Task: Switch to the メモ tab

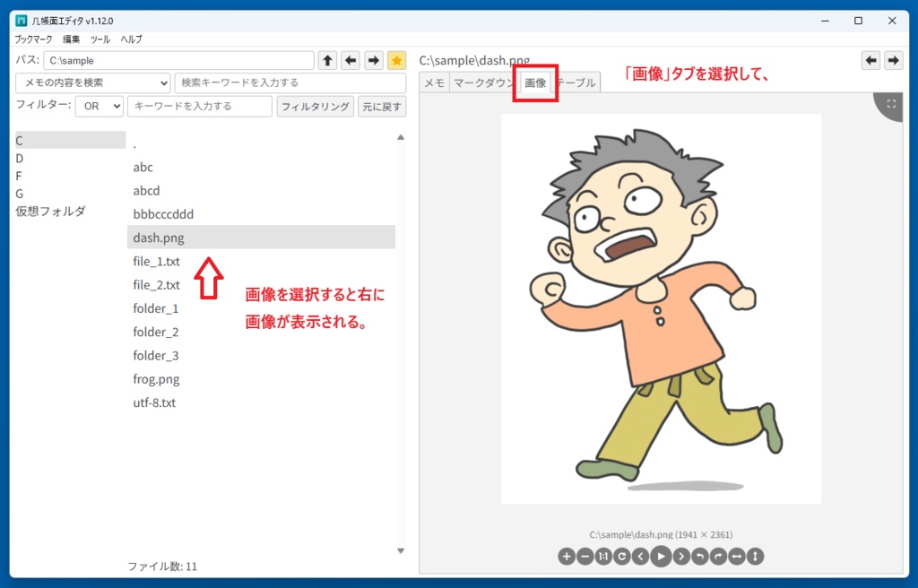Action: click(x=435, y=82)
